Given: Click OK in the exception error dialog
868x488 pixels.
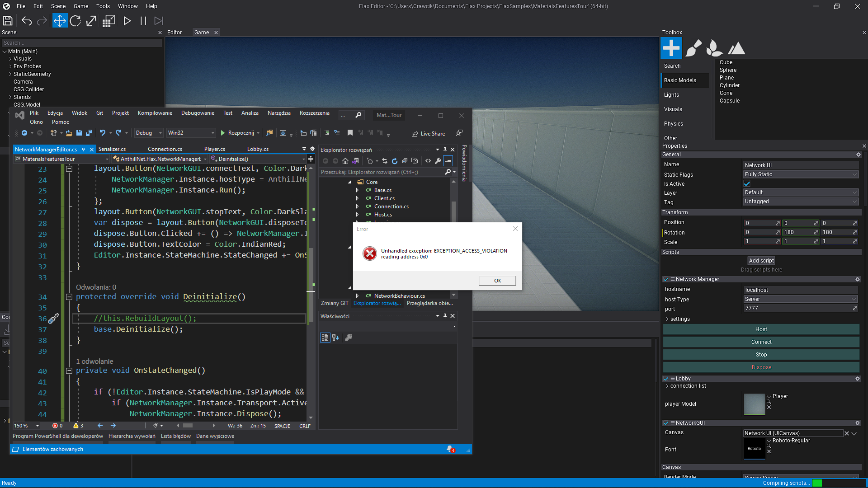Looking at the screenshot, I should click(x=497, y=281).
